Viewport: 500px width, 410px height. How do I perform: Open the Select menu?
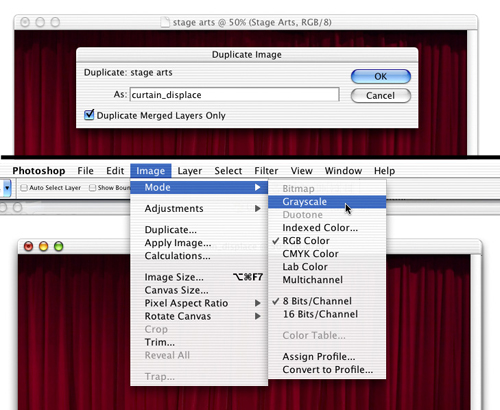tap(228, 171)
